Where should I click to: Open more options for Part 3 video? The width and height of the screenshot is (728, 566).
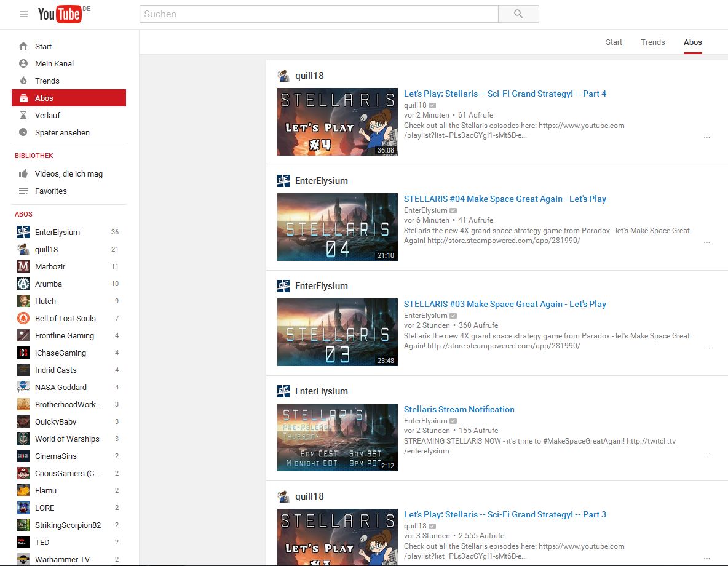point(706,557)
